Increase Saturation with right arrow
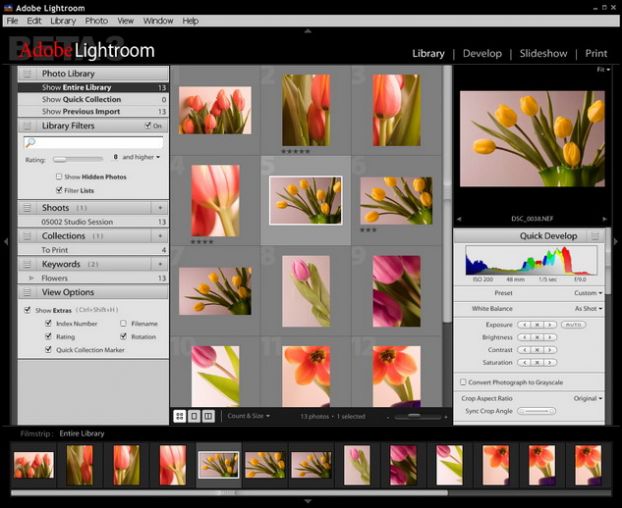The width and height of the screenshot is (622, 508). [550, 363]
